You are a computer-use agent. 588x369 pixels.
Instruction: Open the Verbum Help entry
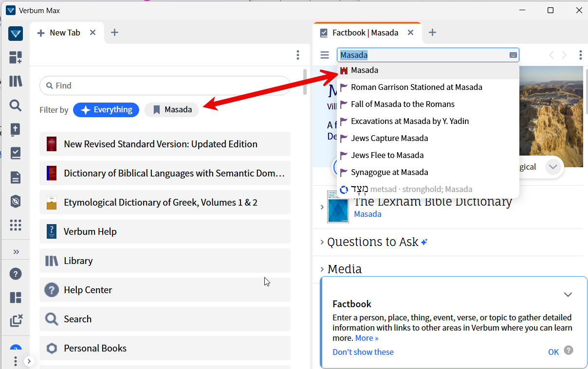tap(165, 231)
